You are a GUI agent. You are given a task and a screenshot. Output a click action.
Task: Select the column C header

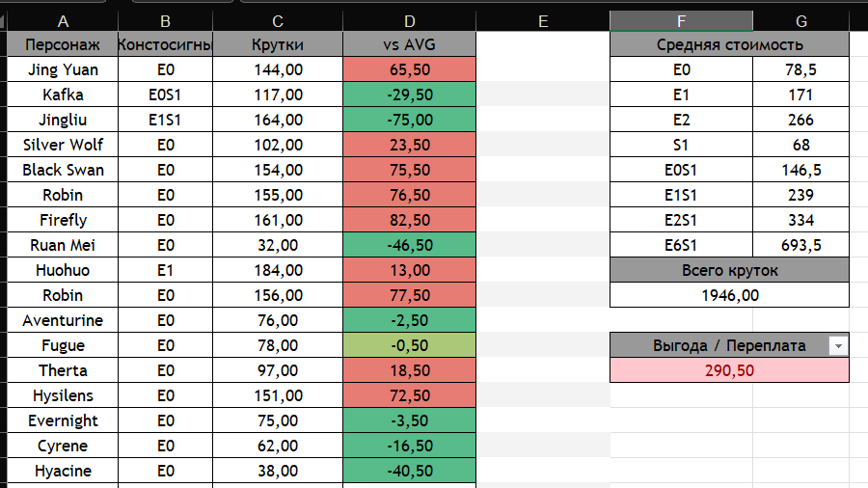278,20
